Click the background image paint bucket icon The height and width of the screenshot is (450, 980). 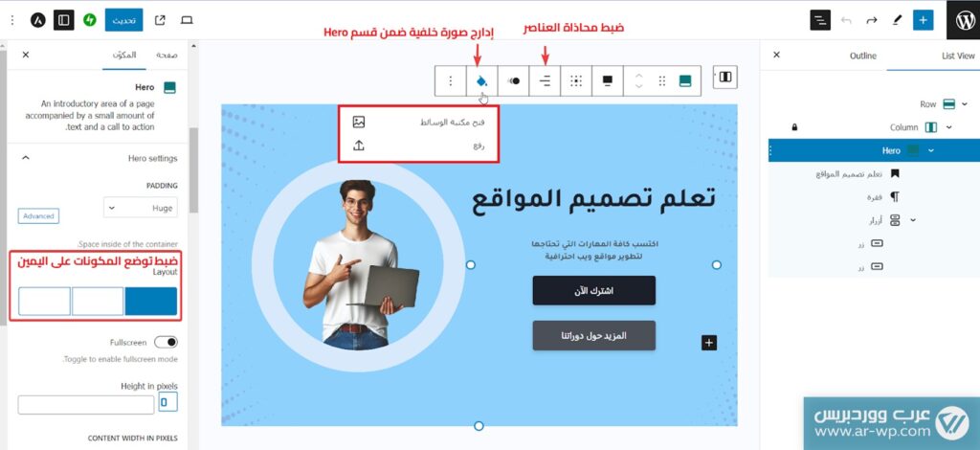[482, 80]
